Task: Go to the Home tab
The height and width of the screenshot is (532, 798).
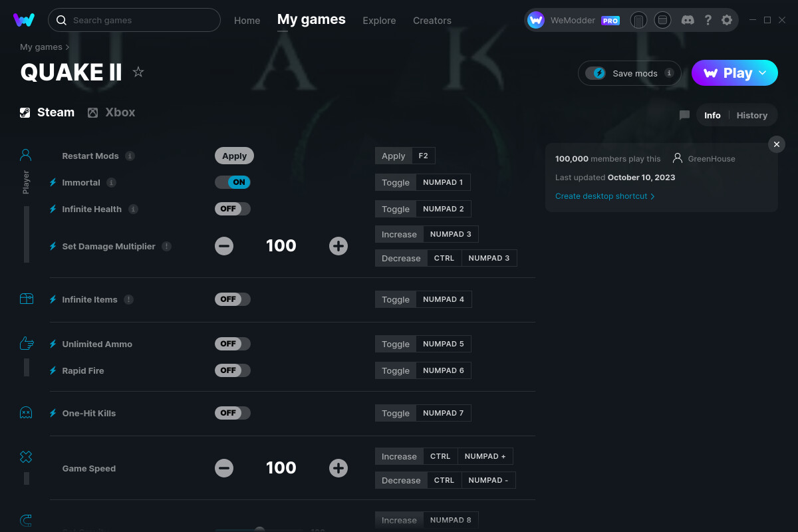Action: pos(247,21)
